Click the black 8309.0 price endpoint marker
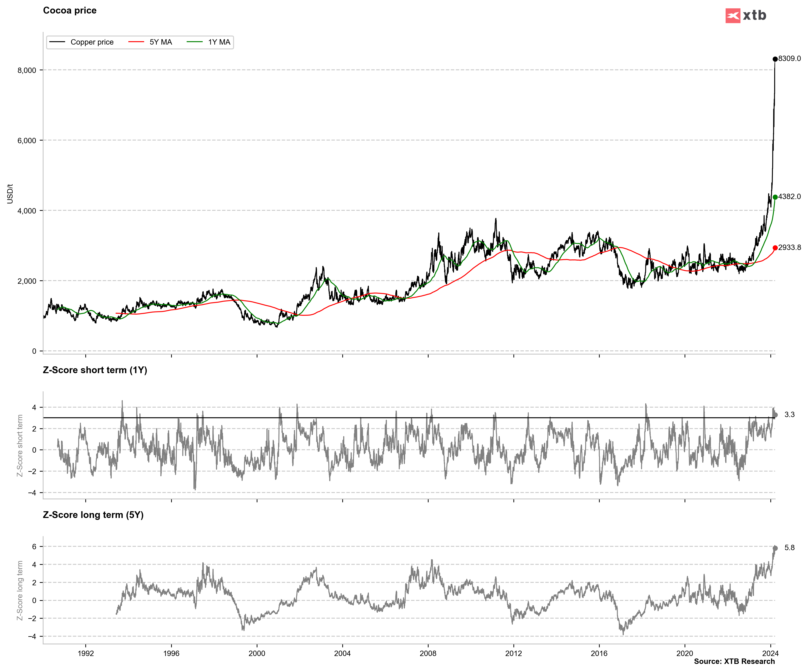Screen dimensions: 808x672 click(x=775, y=59)
